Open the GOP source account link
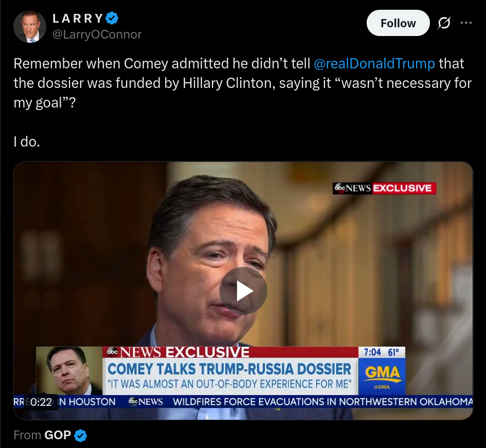 58,435
